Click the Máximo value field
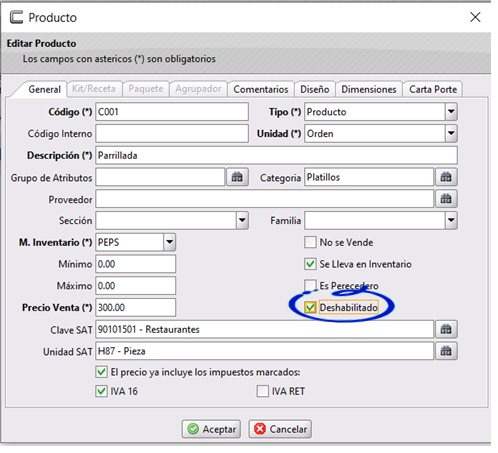Image resolution: width=498 pixels, height=453 pixels. click(136, 286)
